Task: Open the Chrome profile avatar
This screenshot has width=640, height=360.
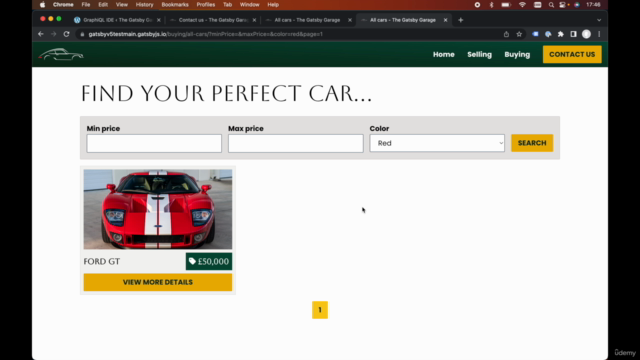Action: [586, 34]
